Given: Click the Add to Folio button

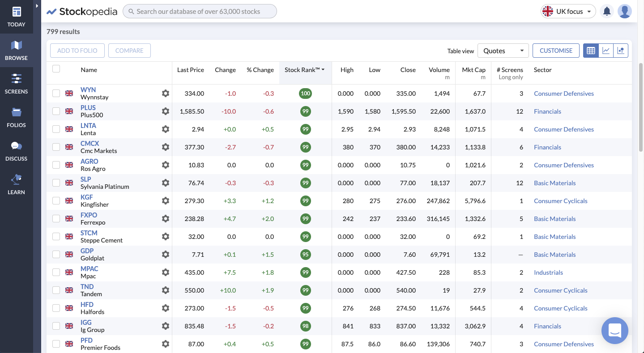Looking at the screenshot, I should [77, 51].
